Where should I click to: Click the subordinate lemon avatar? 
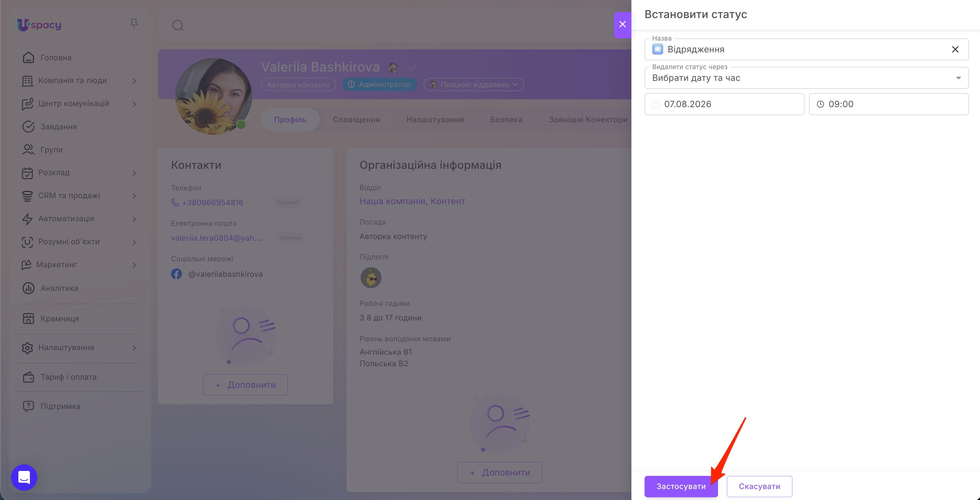(371, 277)
